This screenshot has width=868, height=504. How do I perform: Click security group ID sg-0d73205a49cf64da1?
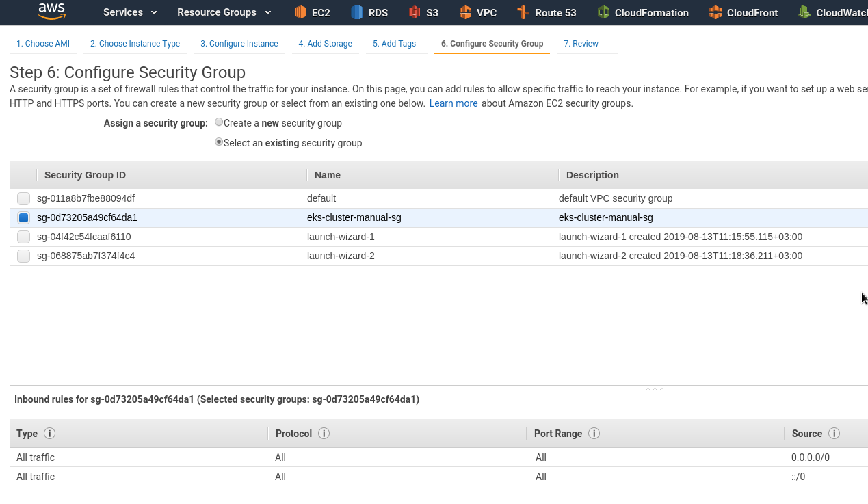point(87,217)
